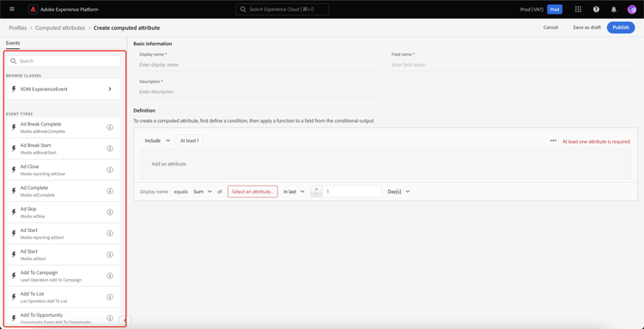
Task: Click the Description input field
Action: pos(259,92)
